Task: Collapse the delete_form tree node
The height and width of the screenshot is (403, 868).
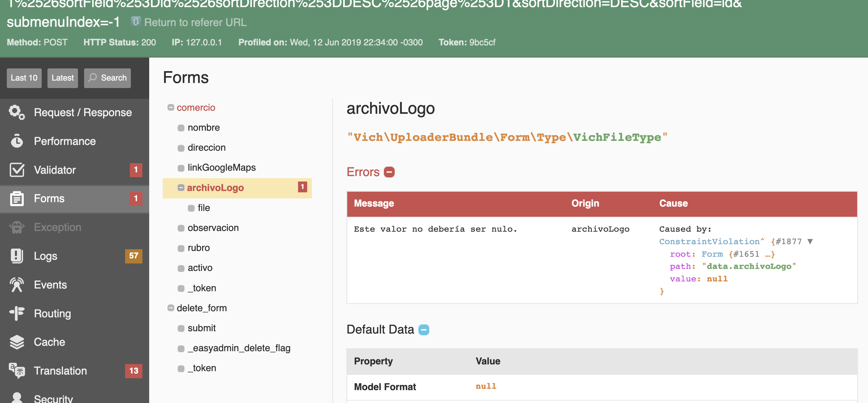Action: click(x=171, y=308)
